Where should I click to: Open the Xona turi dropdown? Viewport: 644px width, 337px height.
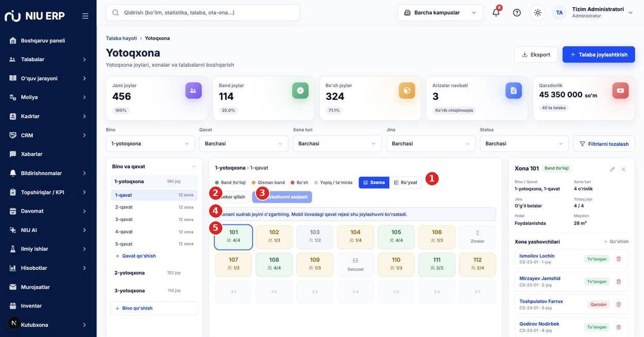337,144
